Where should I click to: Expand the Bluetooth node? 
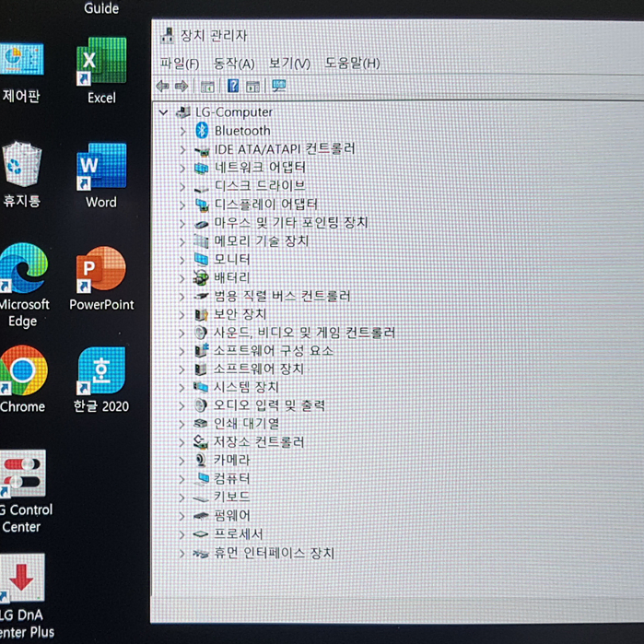coord(182,131)
